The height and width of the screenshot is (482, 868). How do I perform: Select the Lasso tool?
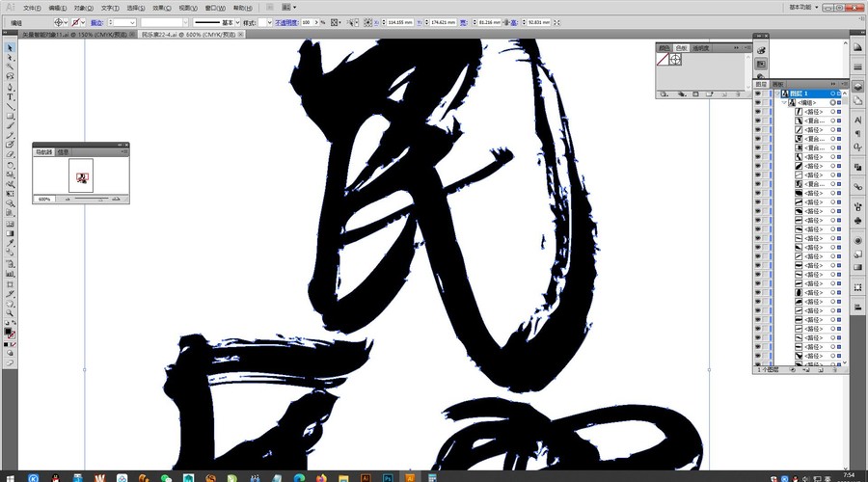click(x=10, y=76)
